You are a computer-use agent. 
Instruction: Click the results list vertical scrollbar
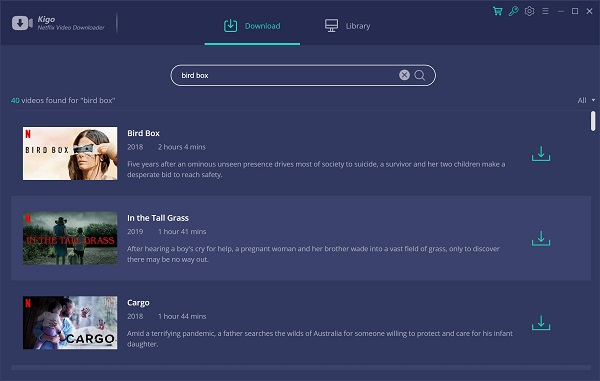[x=593, y=121]
